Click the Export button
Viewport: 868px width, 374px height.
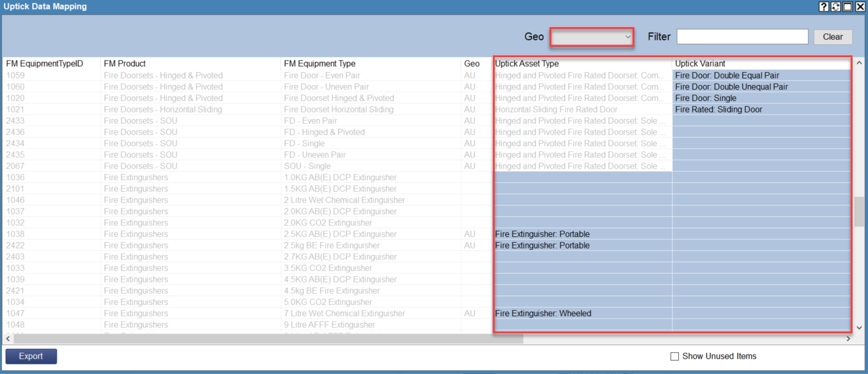pos(31,356)
